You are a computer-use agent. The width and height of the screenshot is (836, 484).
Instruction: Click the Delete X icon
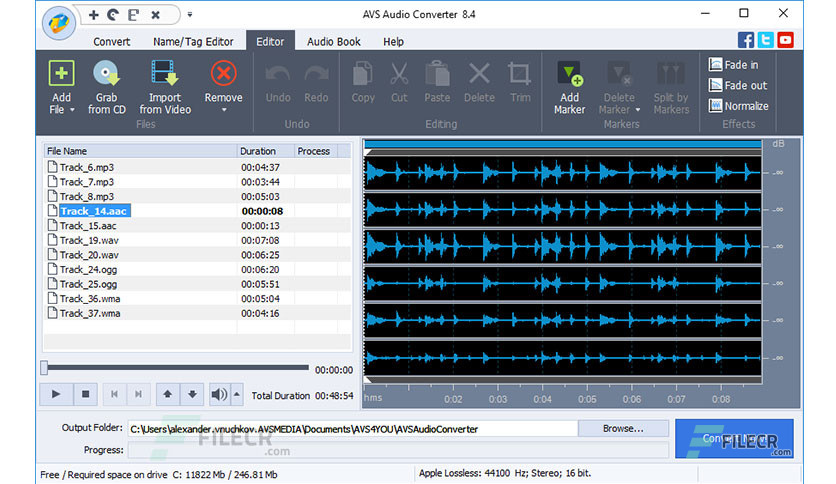click(479, 74)
